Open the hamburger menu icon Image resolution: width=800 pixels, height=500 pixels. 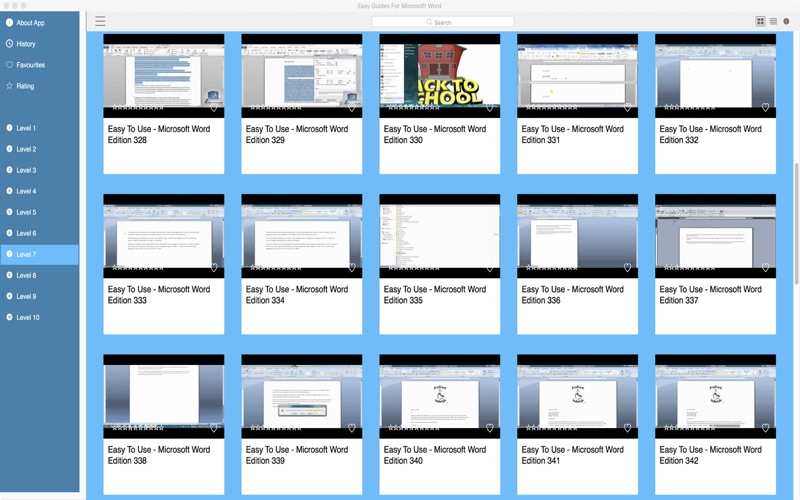[100, 21]
